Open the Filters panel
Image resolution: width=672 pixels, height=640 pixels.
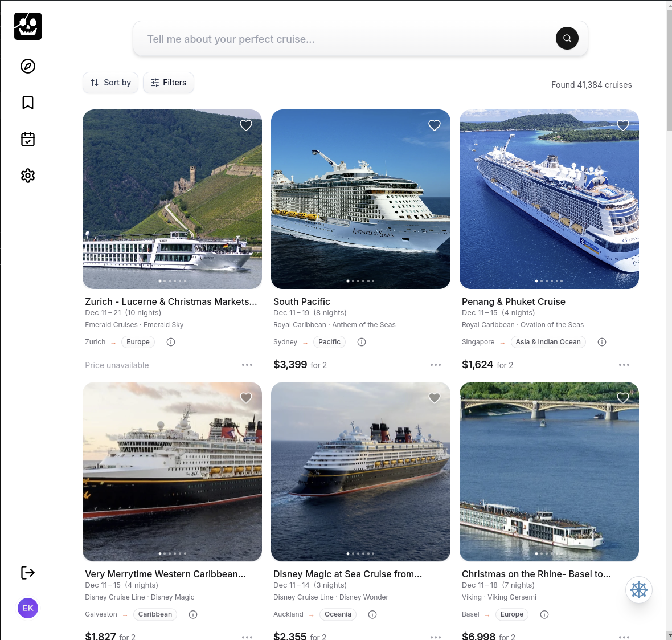(168, 83)
